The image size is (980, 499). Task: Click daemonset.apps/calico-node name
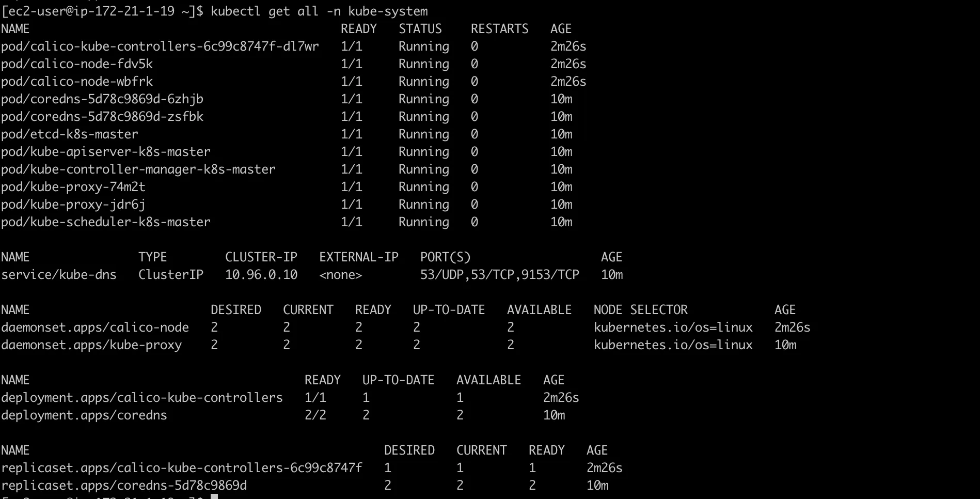pyautogui.click(x=95, y=328)
